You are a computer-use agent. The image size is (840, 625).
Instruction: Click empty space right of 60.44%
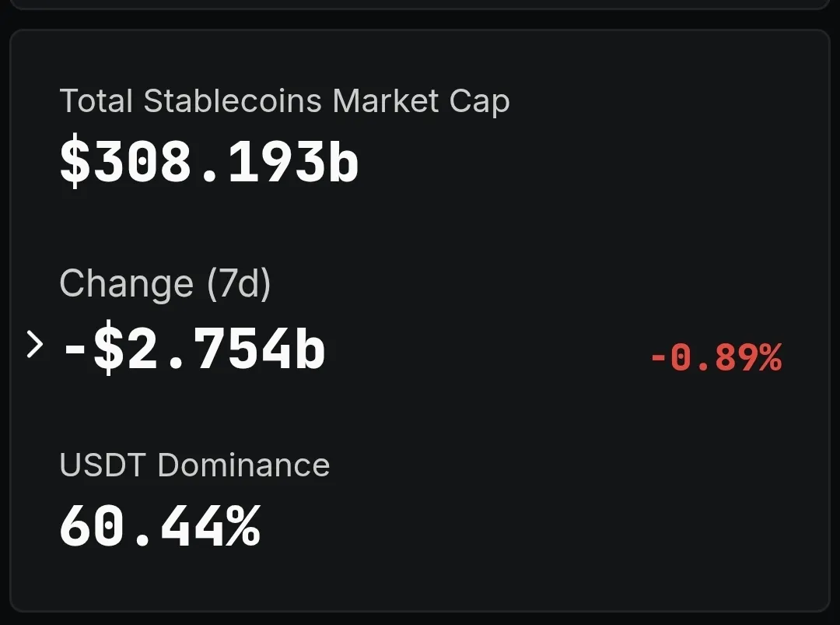point(544,527)
